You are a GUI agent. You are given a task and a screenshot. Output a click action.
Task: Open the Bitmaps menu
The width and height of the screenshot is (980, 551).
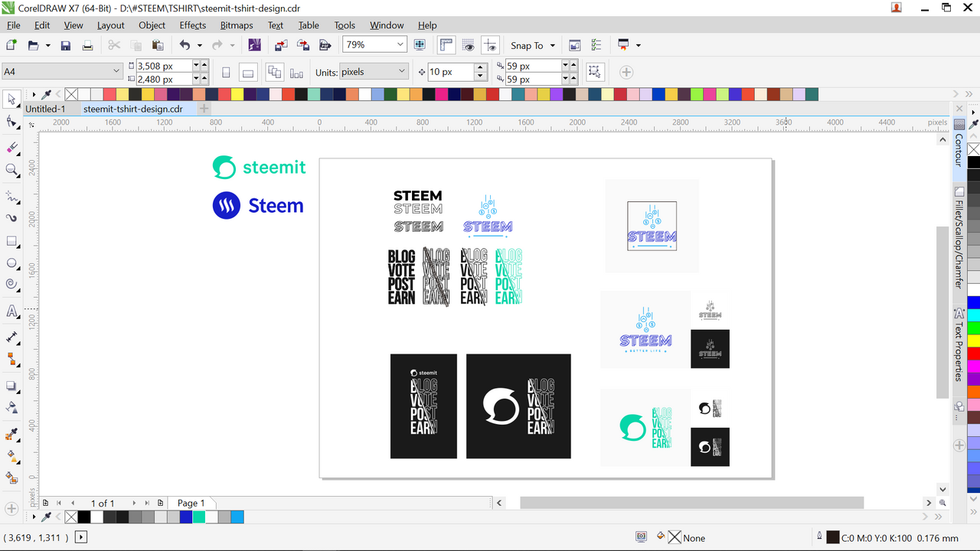[x=237, y=25]
